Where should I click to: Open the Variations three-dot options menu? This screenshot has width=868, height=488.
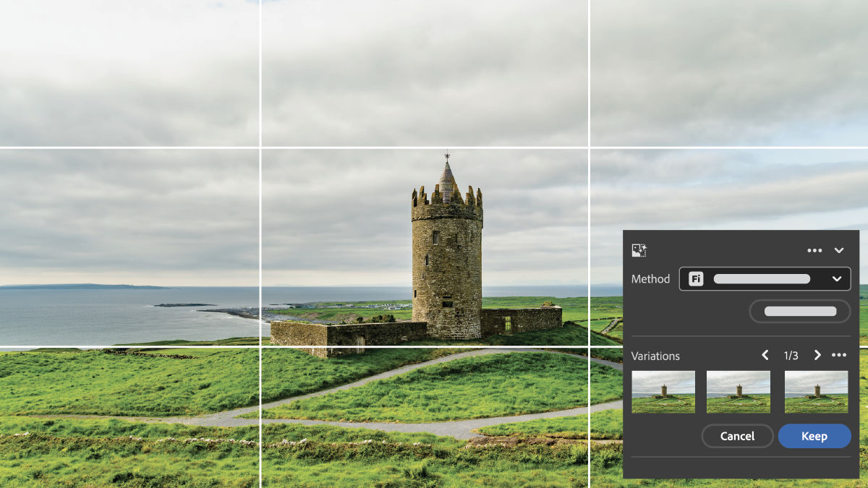[839, 355]
